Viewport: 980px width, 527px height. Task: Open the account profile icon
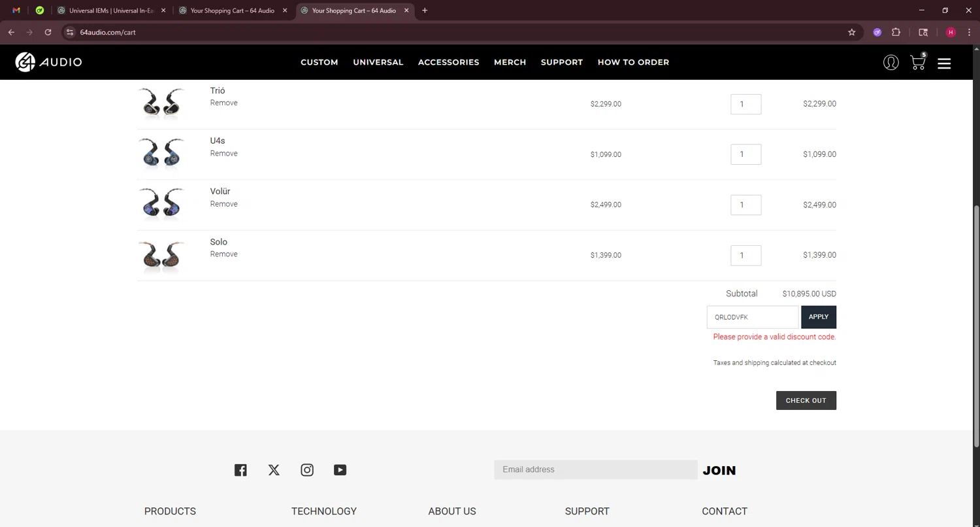point(890,62)
